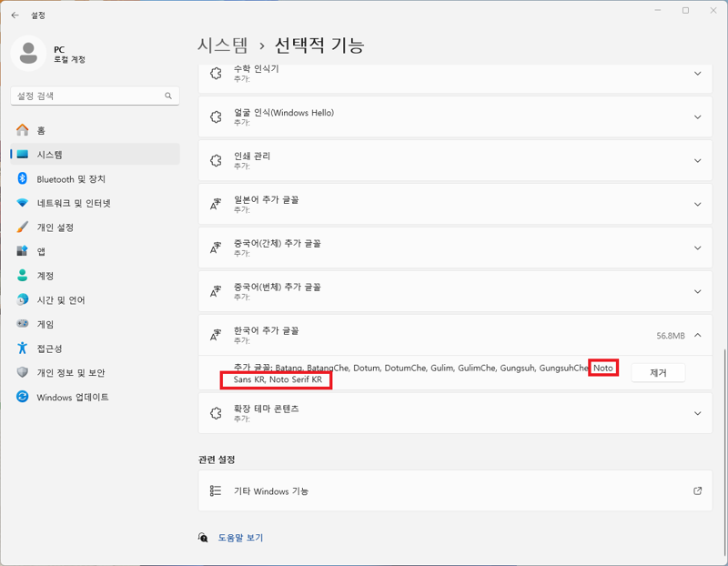728x566 pixels.
Task: Click the 한국어 추가 글꼴 title text
Action: pos(266,330)
